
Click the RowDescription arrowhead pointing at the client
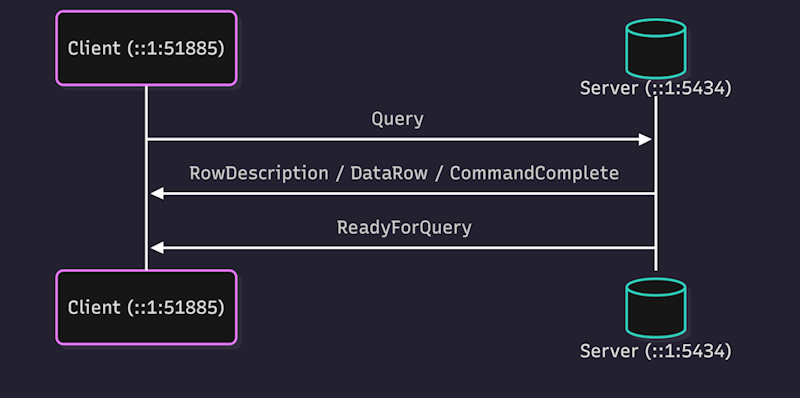157,193
